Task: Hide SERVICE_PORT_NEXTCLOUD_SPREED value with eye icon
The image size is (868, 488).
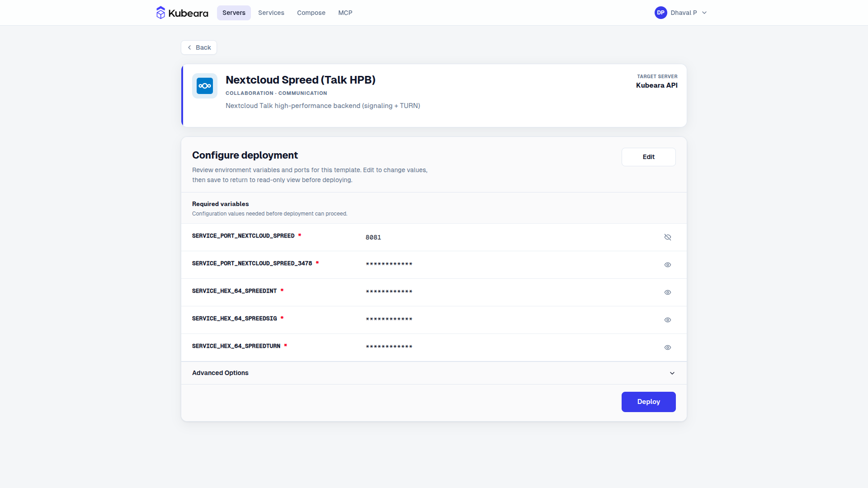Action: click(668, 237)
